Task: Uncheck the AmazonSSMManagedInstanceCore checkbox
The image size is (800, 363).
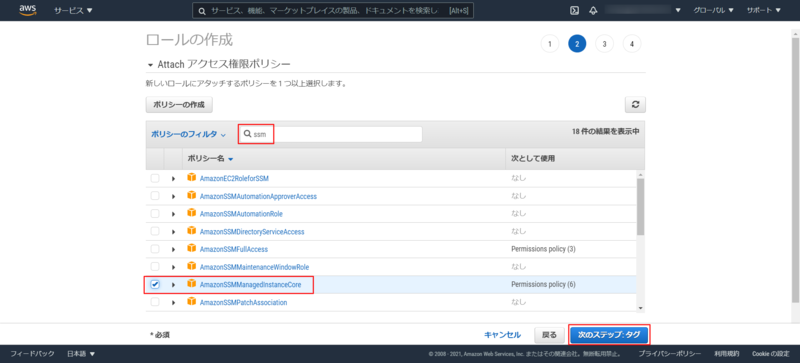Action: tap(155, 284)
